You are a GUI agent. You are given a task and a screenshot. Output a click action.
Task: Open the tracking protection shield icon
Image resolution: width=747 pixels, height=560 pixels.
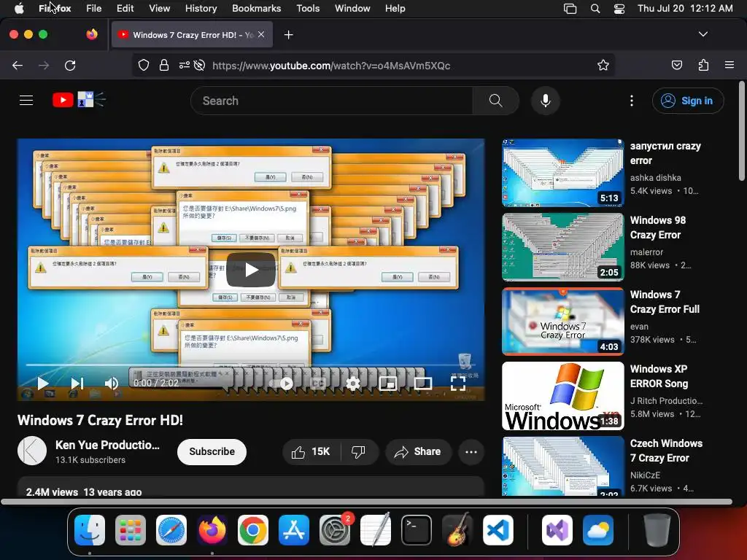(144, 65)
